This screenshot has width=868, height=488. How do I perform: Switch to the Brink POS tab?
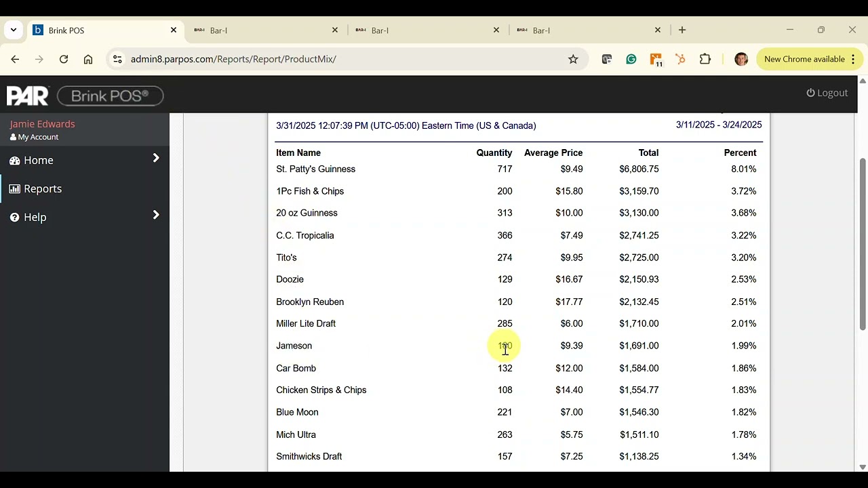click(x=105, y=30)
